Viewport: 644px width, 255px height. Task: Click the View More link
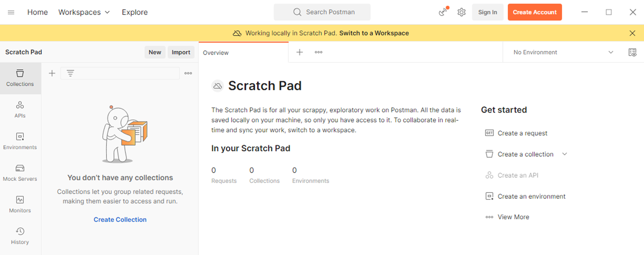(513, 217)
